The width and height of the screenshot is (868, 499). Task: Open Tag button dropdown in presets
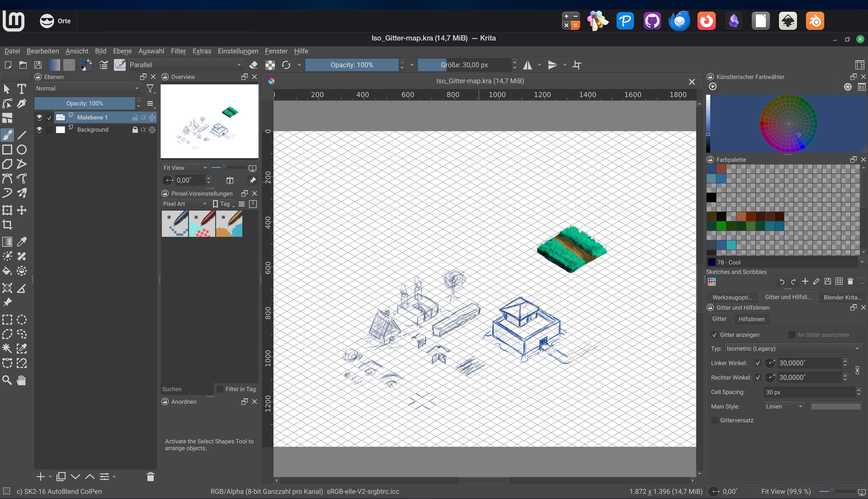click(223, 204)
